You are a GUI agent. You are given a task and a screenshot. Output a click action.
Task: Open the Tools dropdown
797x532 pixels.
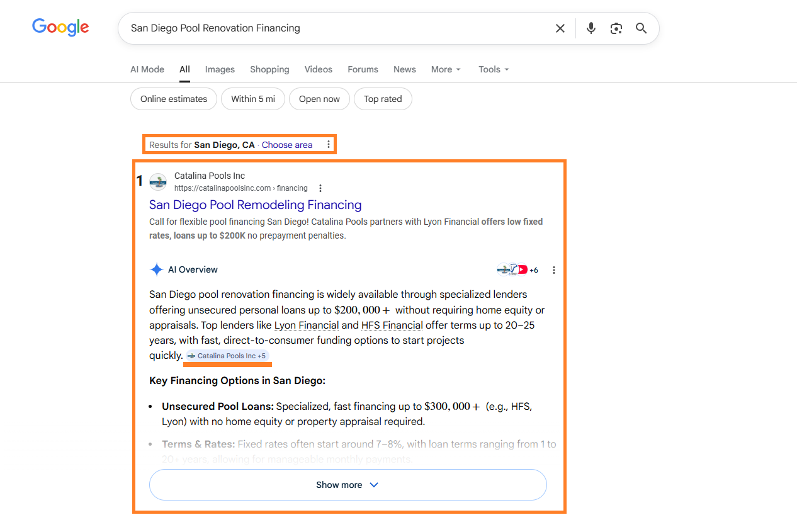494,69
